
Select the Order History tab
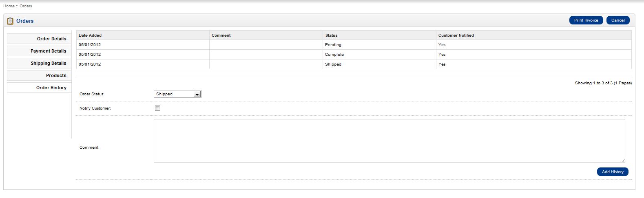coord(39,88)
